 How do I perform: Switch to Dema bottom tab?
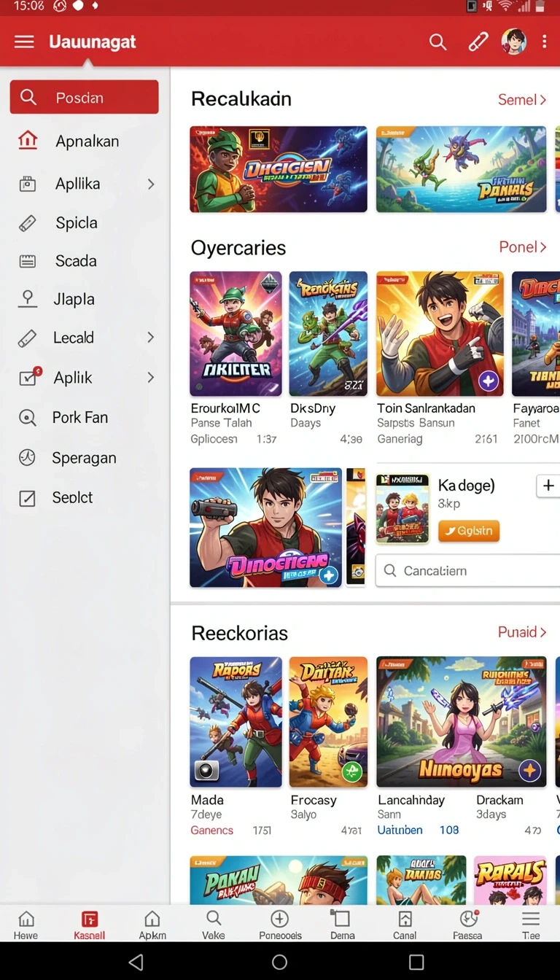[342, 925]
